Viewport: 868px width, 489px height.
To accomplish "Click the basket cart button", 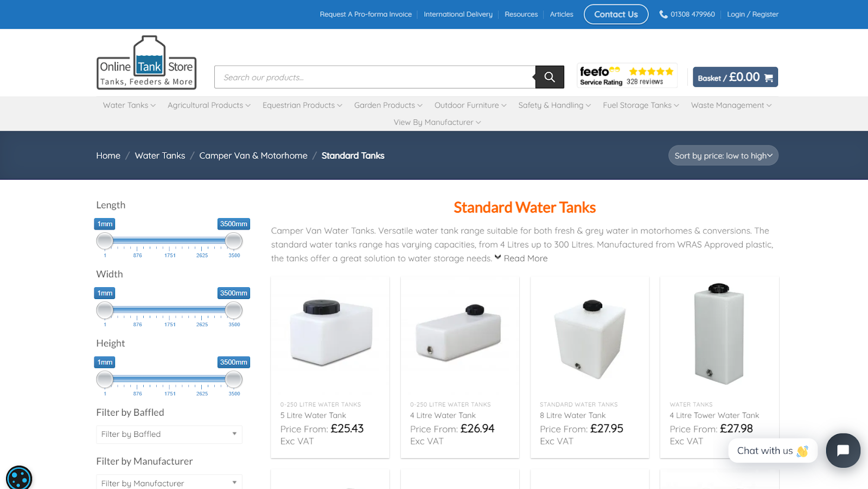I will tap(735, 77).
